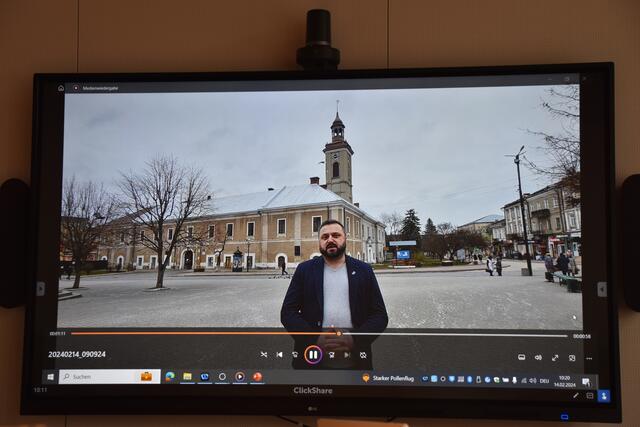Open system volume tray icon
640x427 pixels.
click(x=533, y=380)
